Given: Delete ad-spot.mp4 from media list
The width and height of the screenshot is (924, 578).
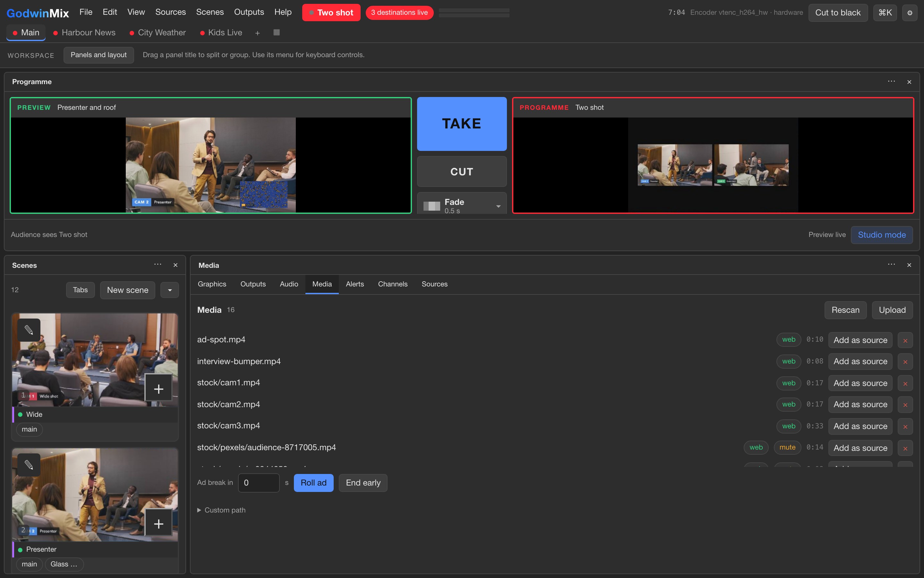Looking at the screenshot, I should click(x=905, y=340).
